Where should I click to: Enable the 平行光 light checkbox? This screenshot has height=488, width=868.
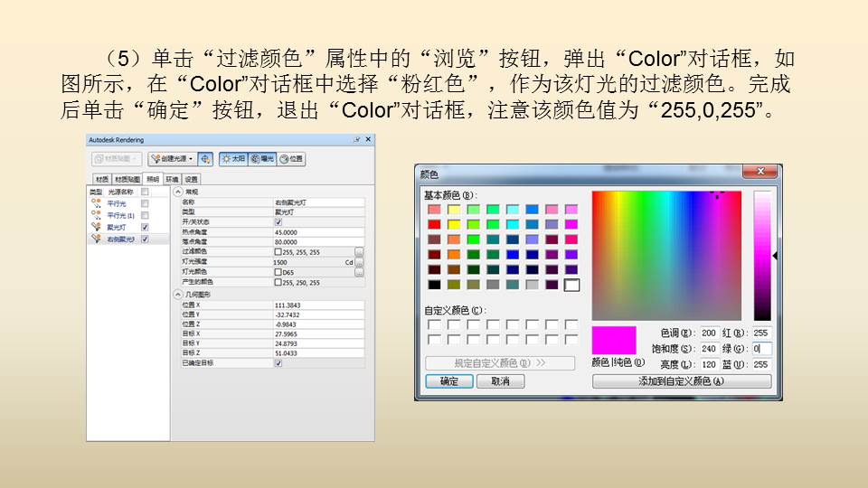click(x=145, y=203)
